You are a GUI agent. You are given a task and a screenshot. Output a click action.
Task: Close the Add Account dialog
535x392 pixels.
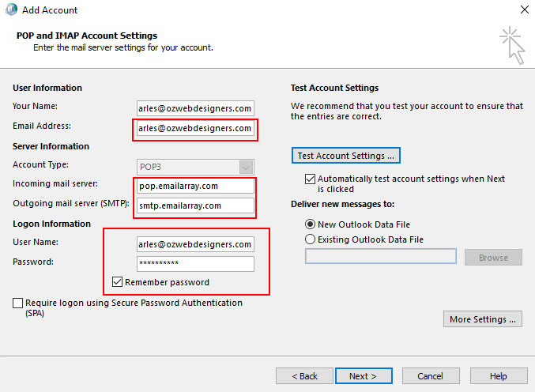(522, 10)
